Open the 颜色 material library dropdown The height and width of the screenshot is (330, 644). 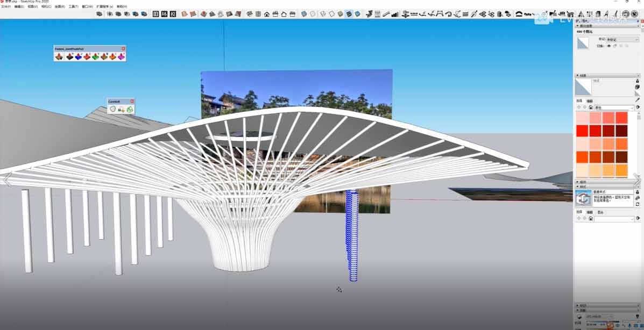[x=614, y=107]
